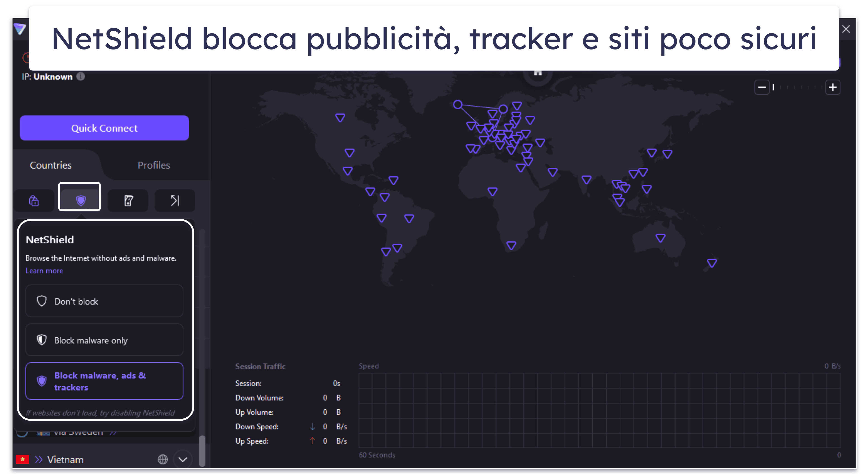Select the New Zealand server marker
This screenshot has width=868, height=474.
pos(712,263)
